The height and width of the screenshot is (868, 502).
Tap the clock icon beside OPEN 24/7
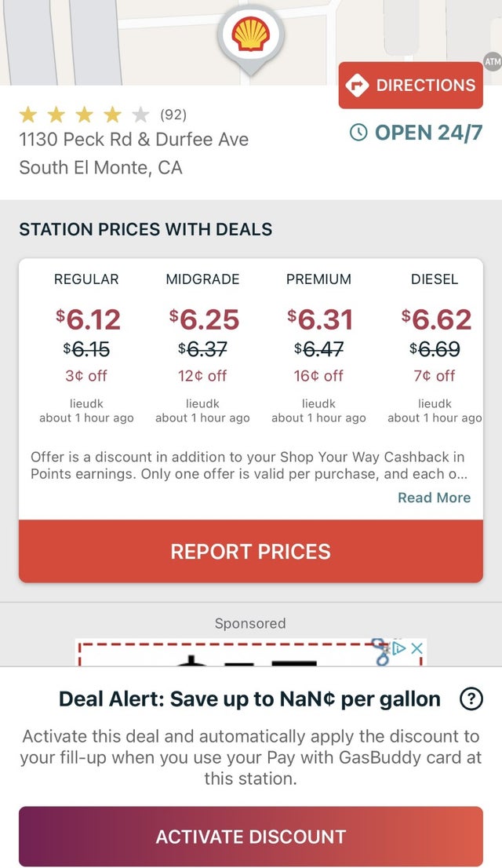[358, 133]
